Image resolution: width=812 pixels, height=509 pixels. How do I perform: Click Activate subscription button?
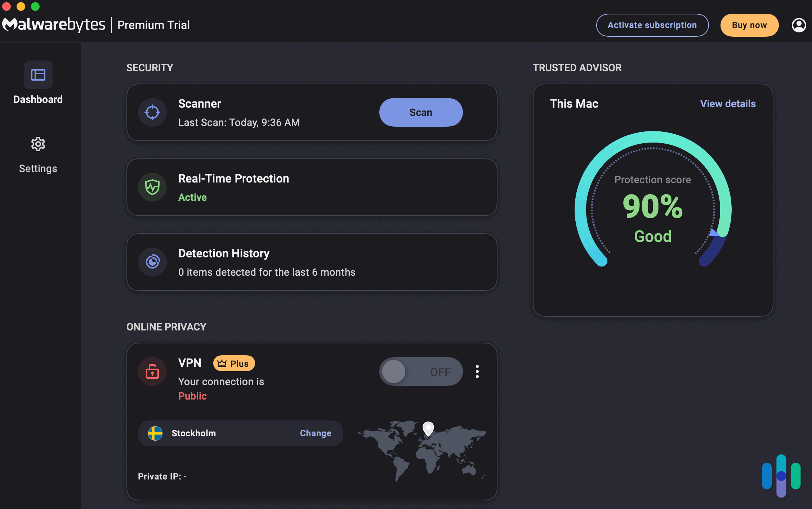click(x=652, y=24)
